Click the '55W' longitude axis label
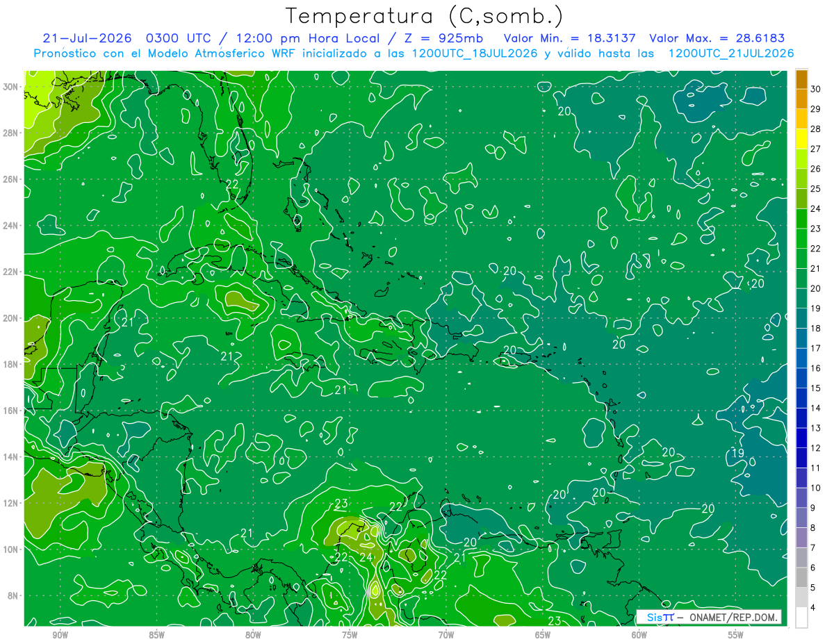The height and width of the screenshot is (644, 834). tap(736, 634)
